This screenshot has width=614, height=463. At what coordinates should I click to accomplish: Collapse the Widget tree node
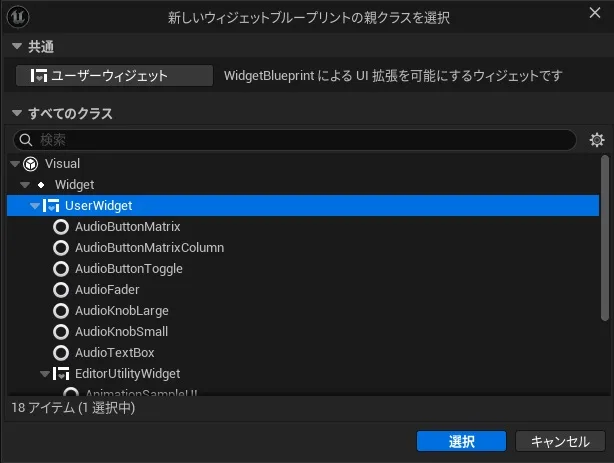pyautogui.click(x=24, y=184)
